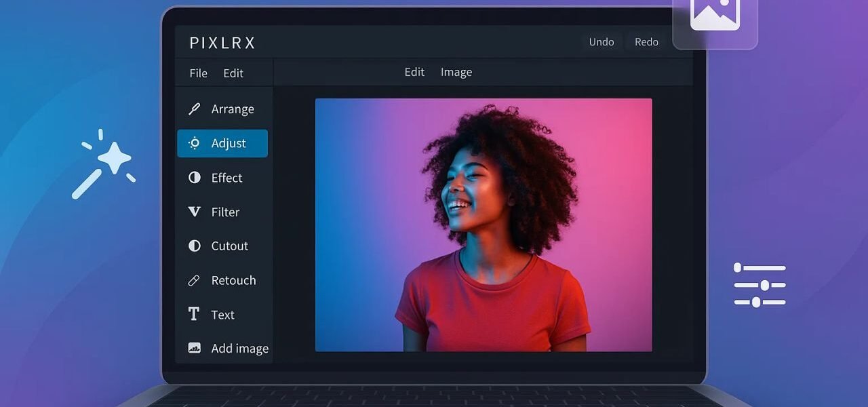Viewport: 868px width, 407px height.
Task: Switch to the Edit tab above the canvas
Action: click(414, 71)
